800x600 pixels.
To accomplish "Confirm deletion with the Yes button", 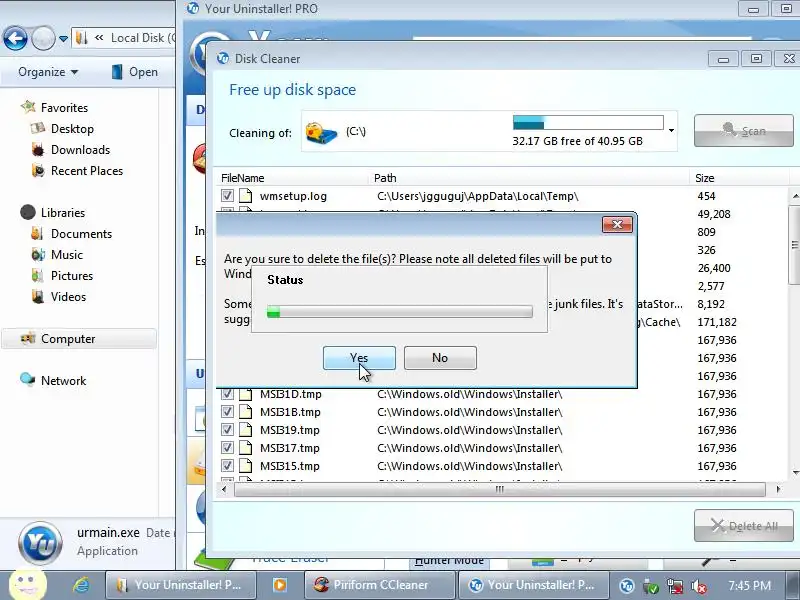I will 359,358.
